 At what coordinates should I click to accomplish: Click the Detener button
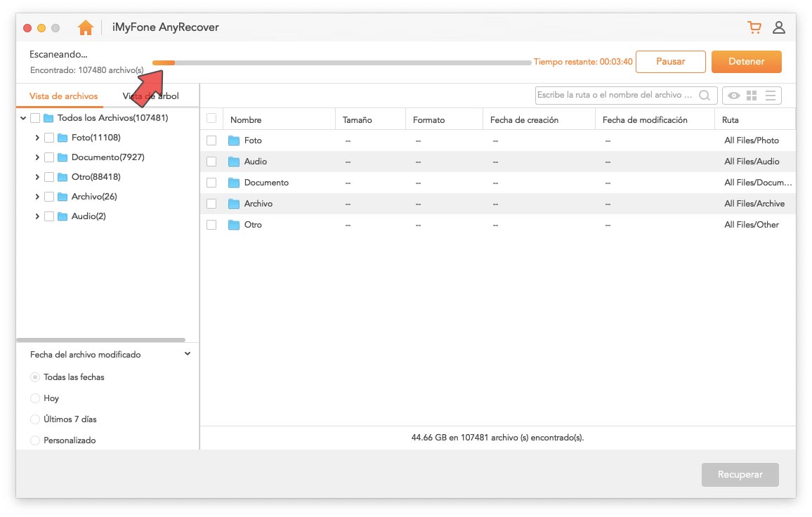[x=746, y=62]
